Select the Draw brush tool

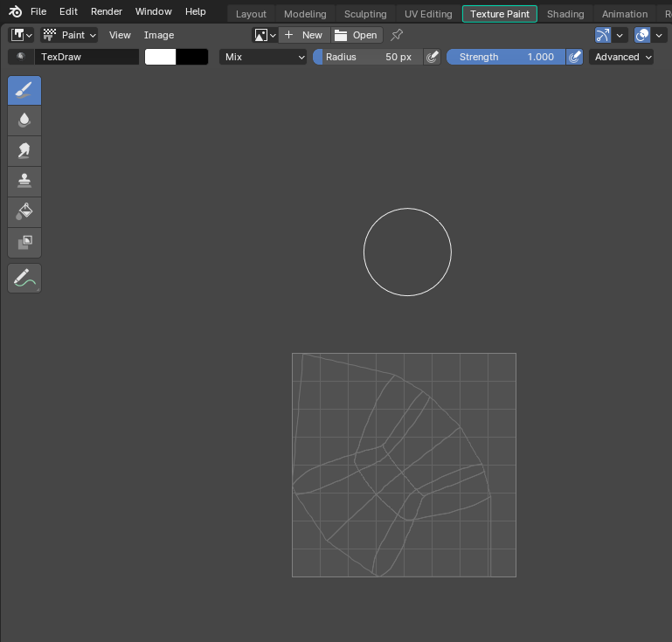pyautogui.click(x=24, y=91)
